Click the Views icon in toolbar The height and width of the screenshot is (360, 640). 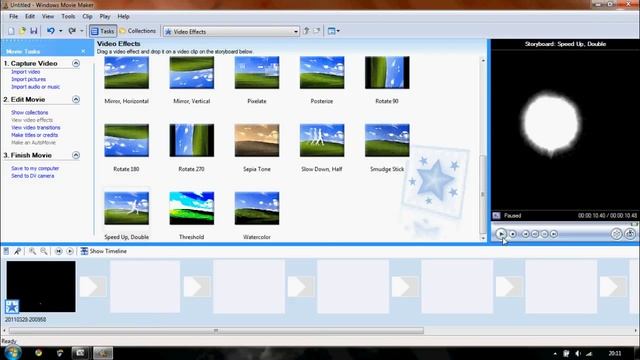click(x=331, y=31)
